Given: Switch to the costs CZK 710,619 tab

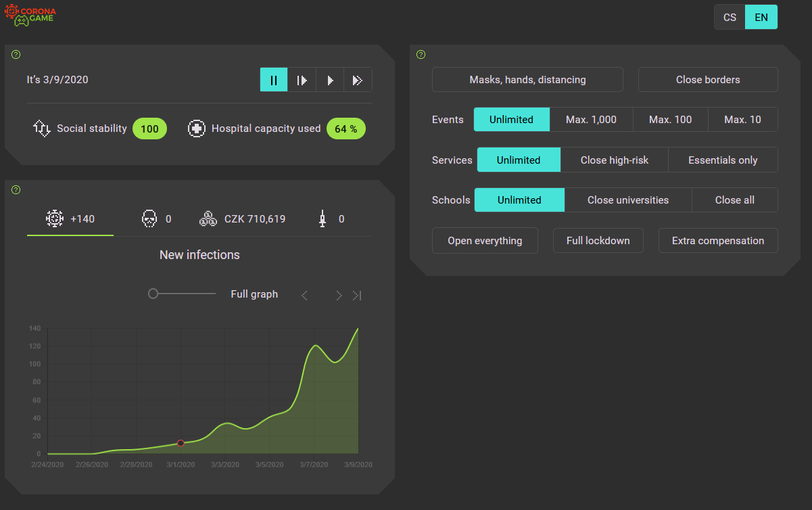Looking at the screenshot, I should pos(242,219).
